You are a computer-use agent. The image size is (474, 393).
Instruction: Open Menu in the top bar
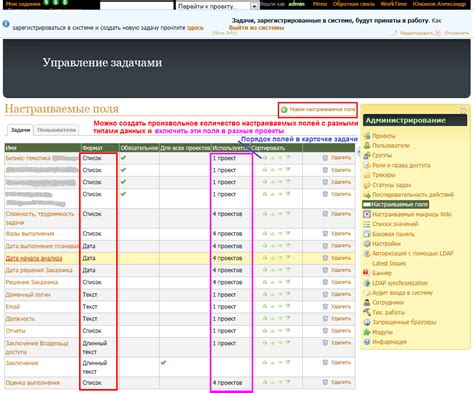pyautogui.click(x=320, y=4)
